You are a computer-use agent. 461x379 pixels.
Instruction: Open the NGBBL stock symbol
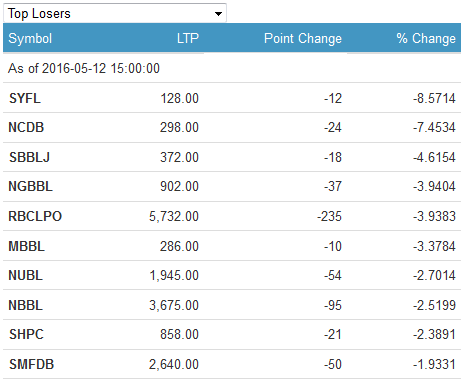(30, 186)
